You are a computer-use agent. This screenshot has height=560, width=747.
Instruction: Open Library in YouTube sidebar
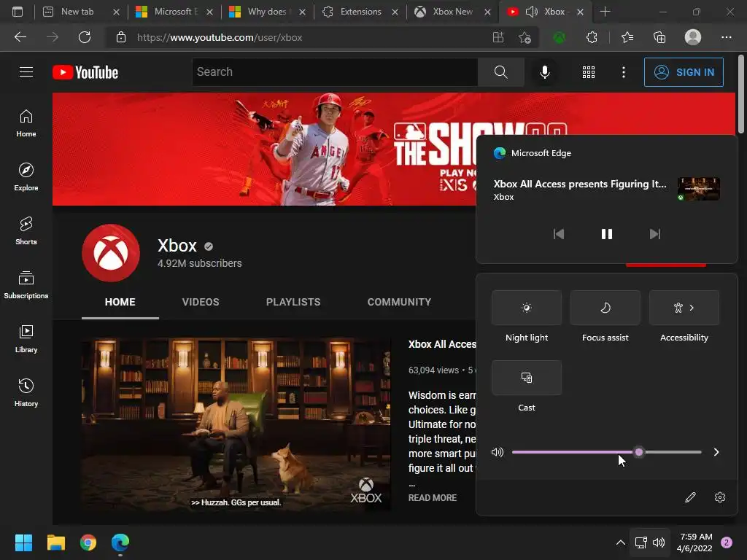tap(26, 338)
